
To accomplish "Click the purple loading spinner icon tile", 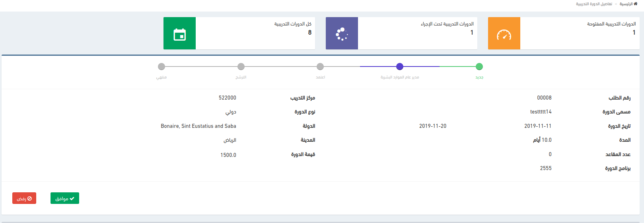I will point(342,33).
